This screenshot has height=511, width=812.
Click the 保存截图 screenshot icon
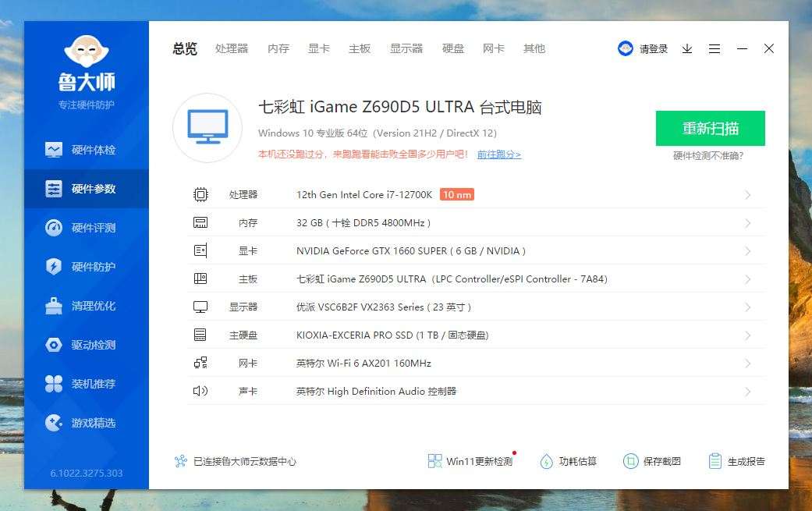(631, 461)
